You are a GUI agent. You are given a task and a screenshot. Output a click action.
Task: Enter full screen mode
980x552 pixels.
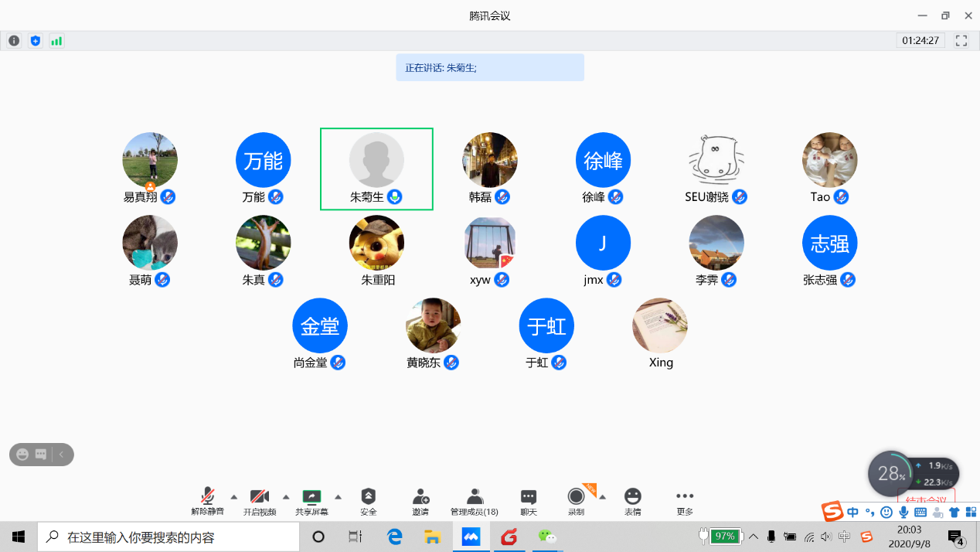coord(961,41)
